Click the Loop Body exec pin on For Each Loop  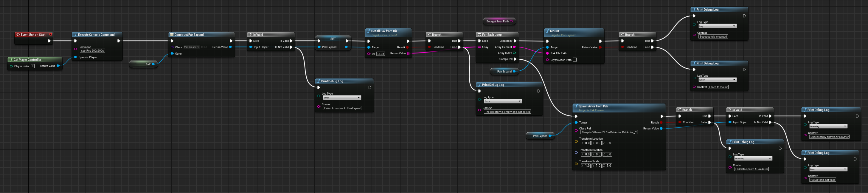[515, 41]
